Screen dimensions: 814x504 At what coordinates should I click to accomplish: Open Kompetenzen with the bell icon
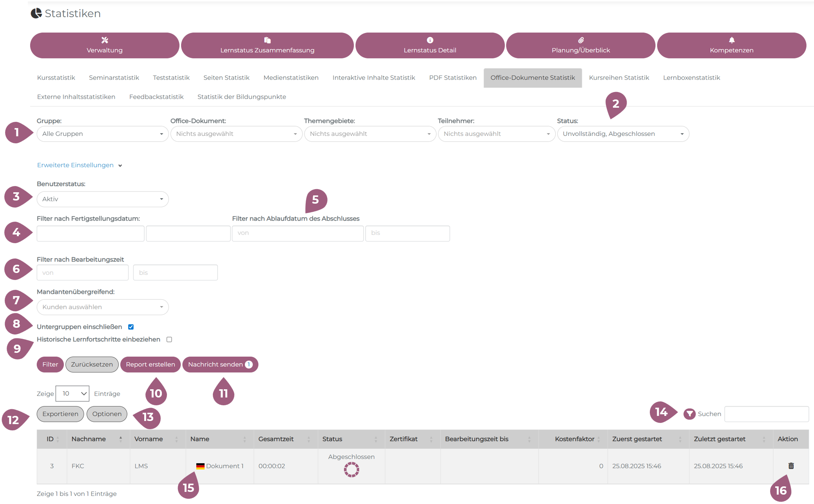point(731,45)
